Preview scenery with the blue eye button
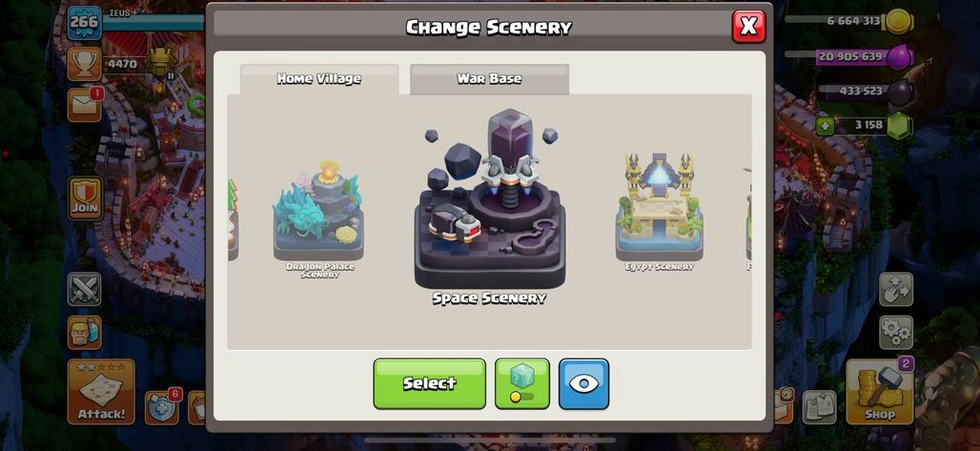Image resolution: width=980 pixels, height=451 pixels. coord(583,384)
